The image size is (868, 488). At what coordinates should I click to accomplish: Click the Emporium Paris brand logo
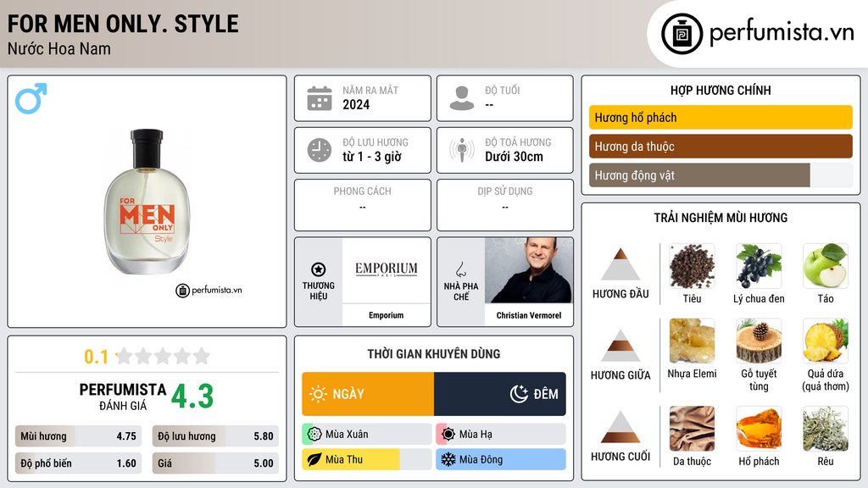click(386, 269)
